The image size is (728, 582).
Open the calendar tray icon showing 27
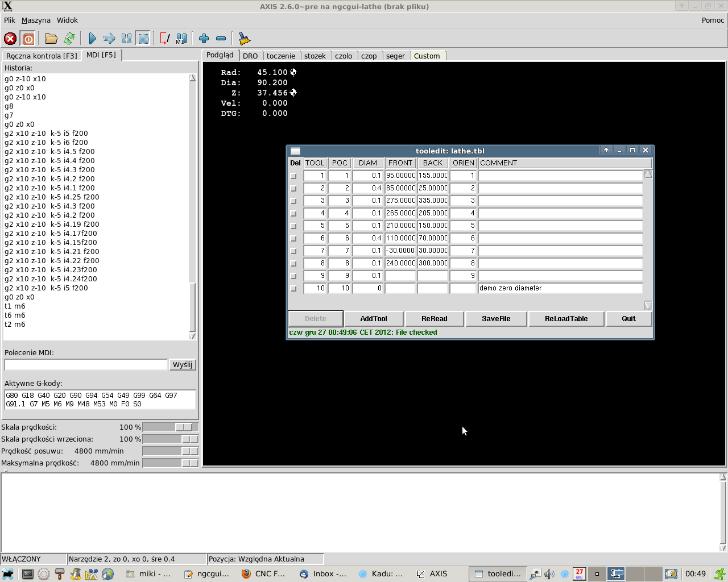[579, 574]
